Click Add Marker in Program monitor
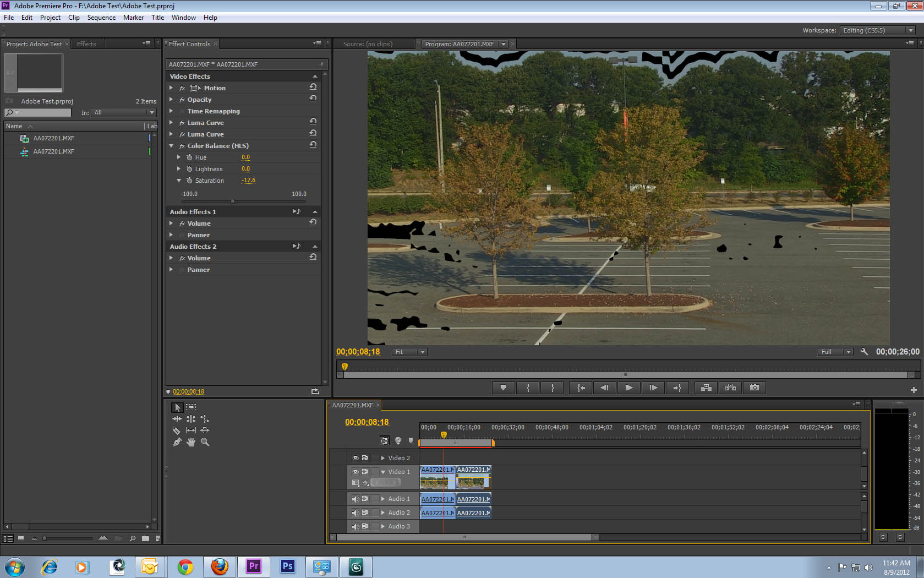 coord(503,388)
